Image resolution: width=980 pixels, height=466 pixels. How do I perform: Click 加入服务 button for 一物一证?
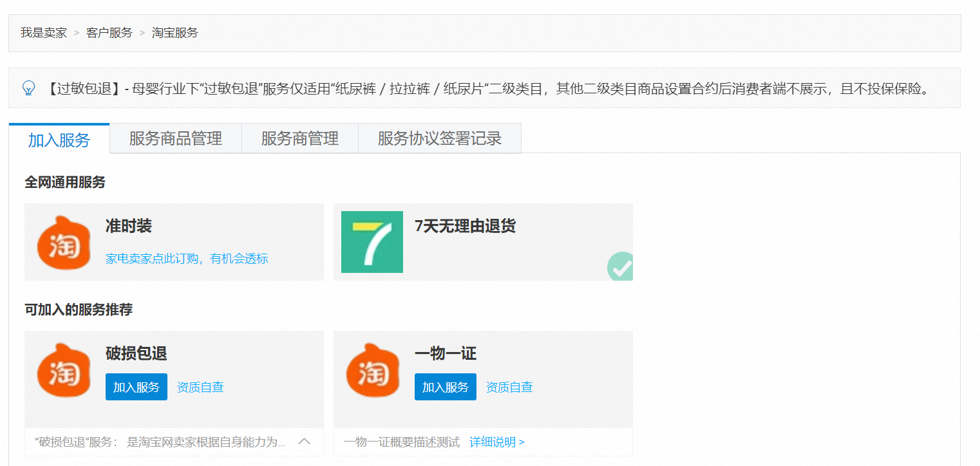446,387
